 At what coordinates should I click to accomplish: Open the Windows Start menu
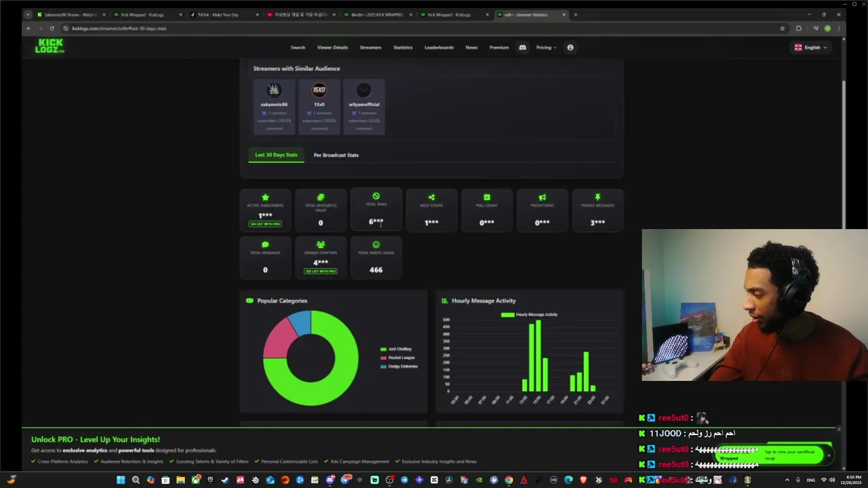(121, 480)
